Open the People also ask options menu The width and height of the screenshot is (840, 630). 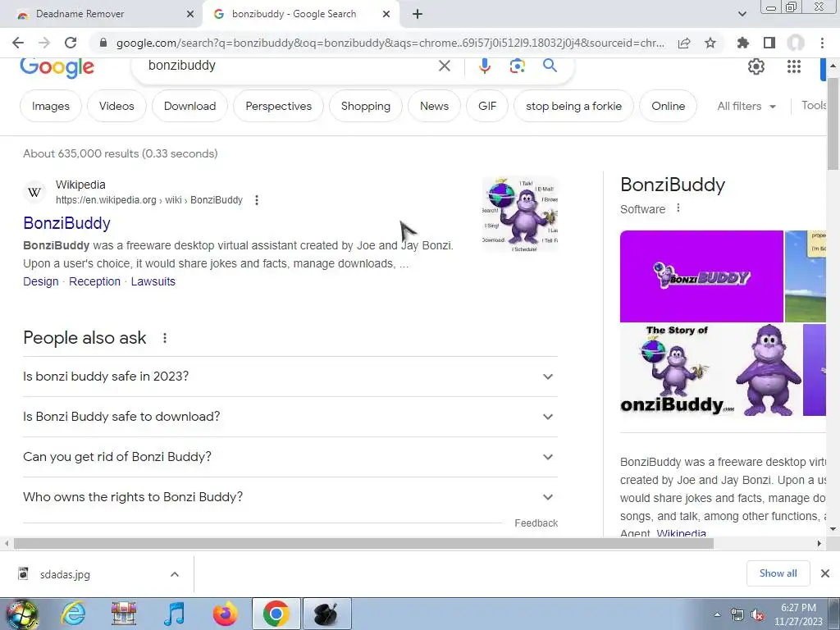164,338
